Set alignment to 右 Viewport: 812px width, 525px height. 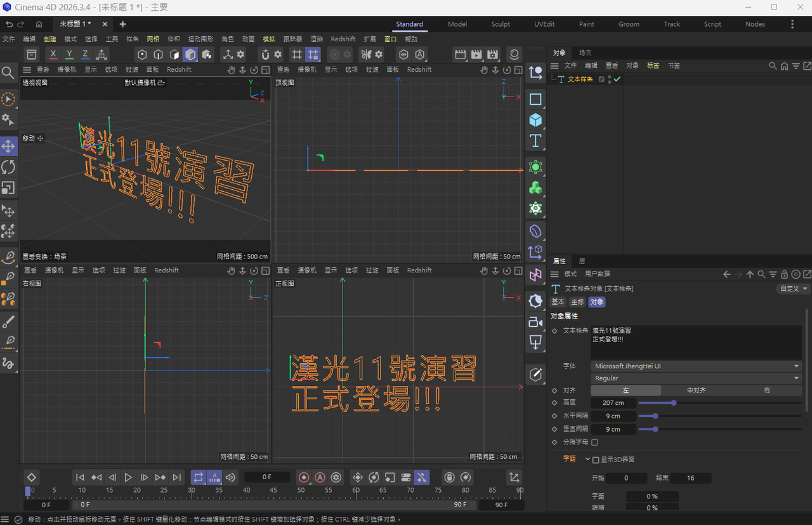[767, 390]
